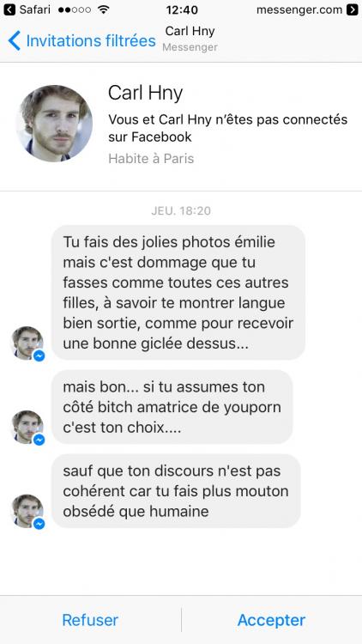
Task: Tap the avatar beside the last message
Action: tap(27, 511)
